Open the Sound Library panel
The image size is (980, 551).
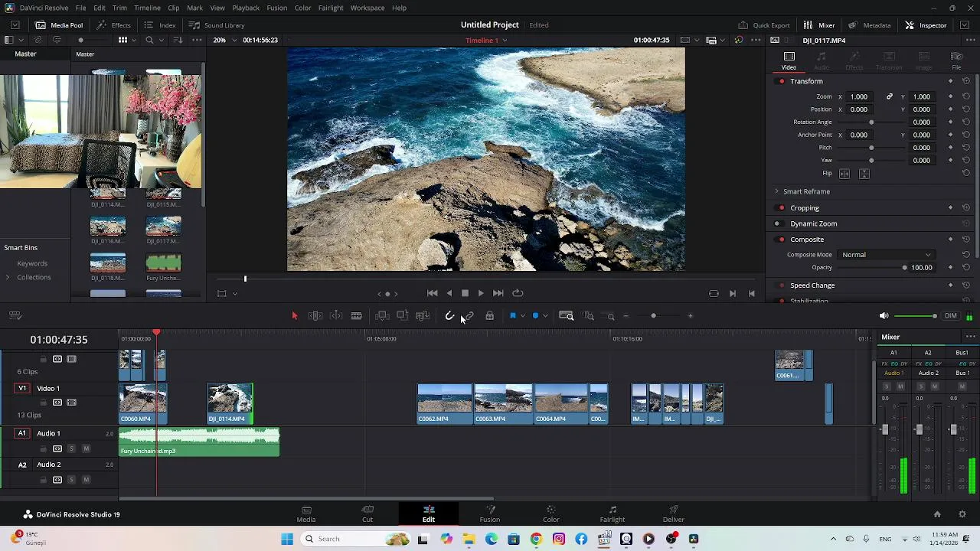[217, 25]
